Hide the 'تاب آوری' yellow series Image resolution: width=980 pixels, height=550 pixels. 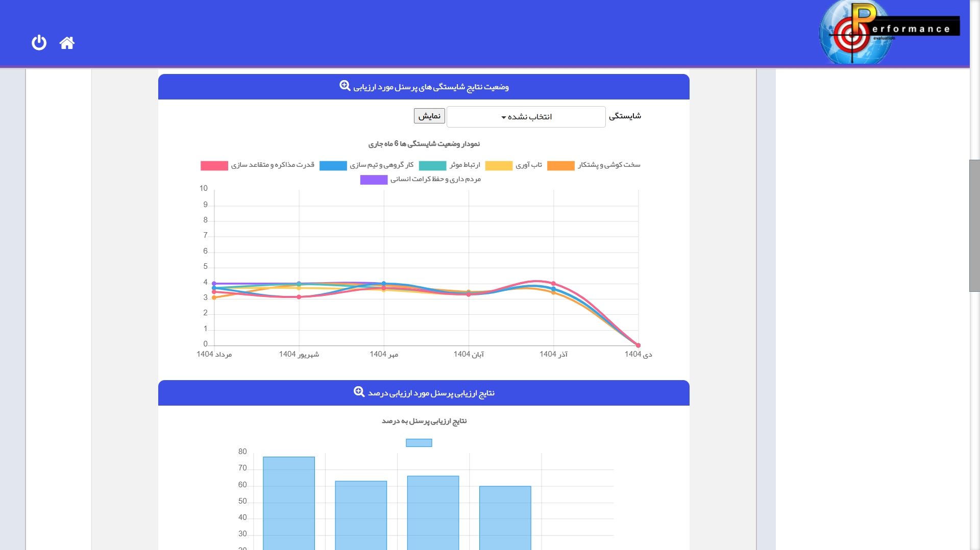pos(499,166)
